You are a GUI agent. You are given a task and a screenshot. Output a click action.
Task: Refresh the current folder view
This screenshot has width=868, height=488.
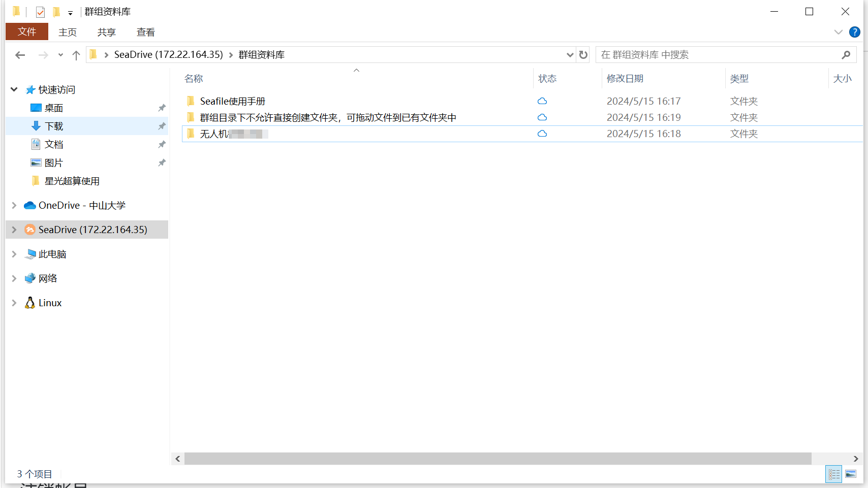(583, 55)
